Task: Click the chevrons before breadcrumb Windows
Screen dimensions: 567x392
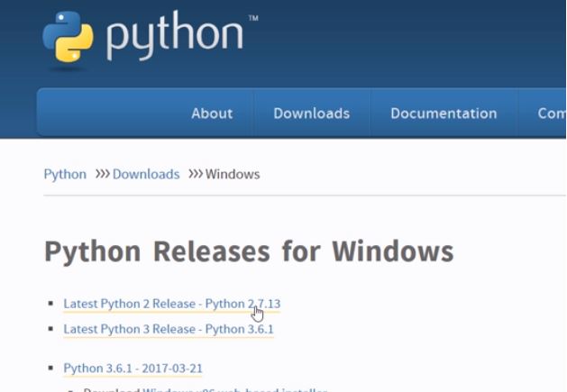Action: coord(195,174)
